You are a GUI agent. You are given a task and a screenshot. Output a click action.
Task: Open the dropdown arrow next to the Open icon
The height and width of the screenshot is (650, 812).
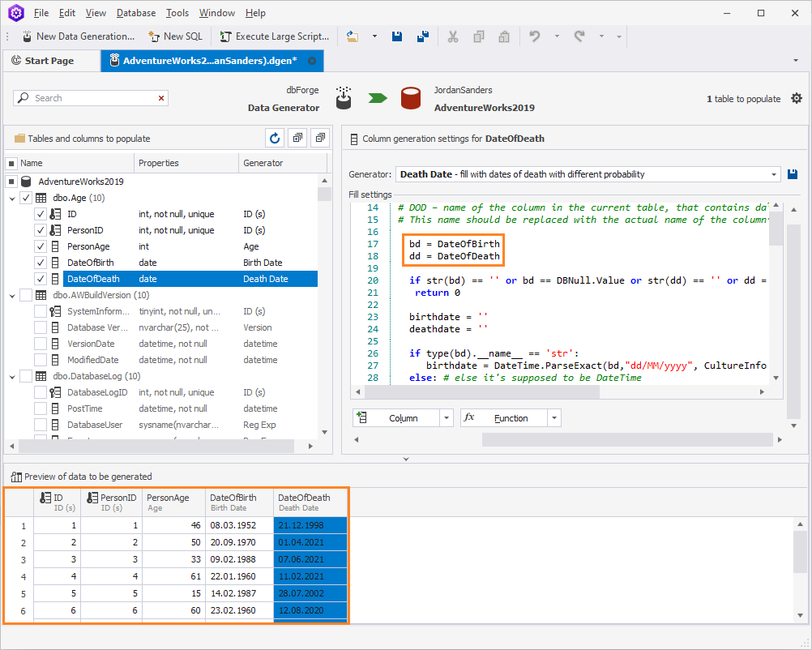point(374,36)
